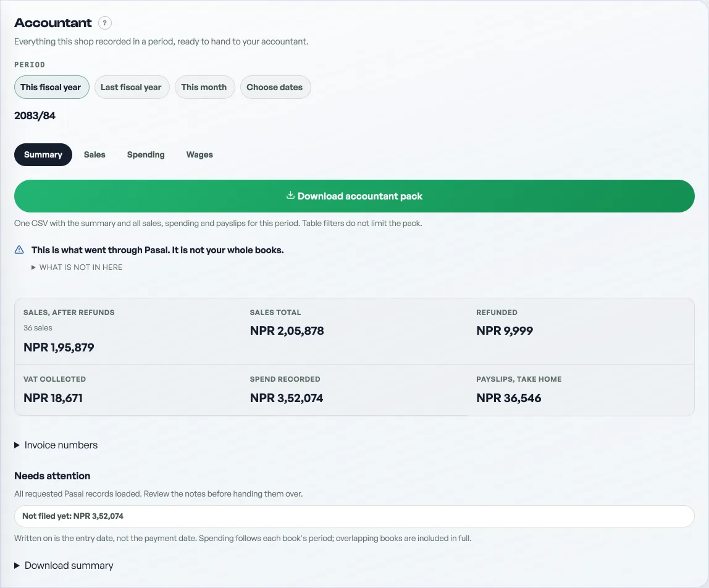Expand the Invoice numbers section
The width and height of the screenshot is (709, 588).
coord(56,445)
